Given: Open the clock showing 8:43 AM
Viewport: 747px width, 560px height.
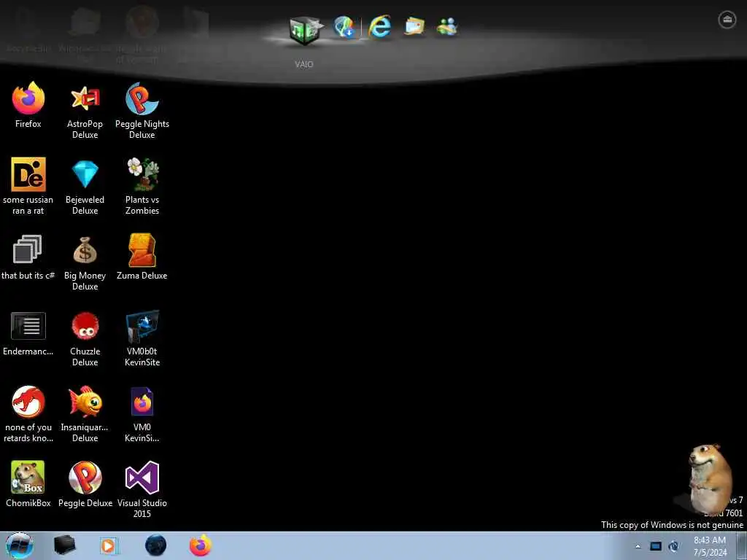Looking at the screenshot, I should pos(710,546).
